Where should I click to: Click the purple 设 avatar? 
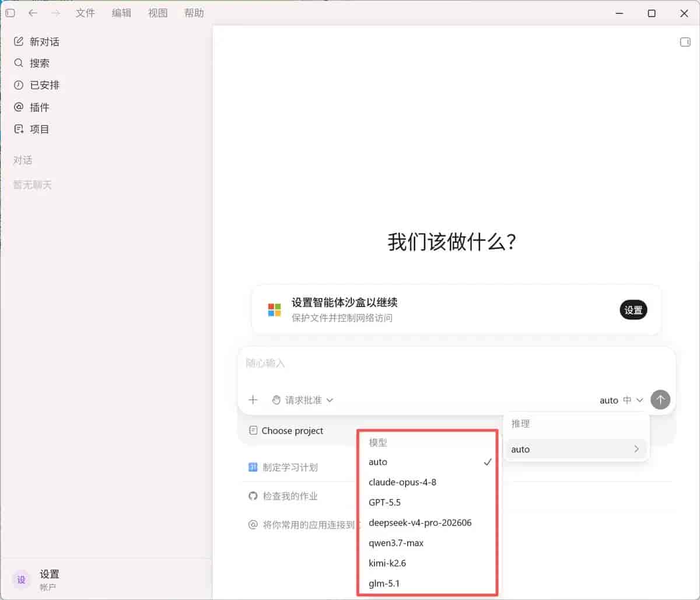tap(22, 580)
